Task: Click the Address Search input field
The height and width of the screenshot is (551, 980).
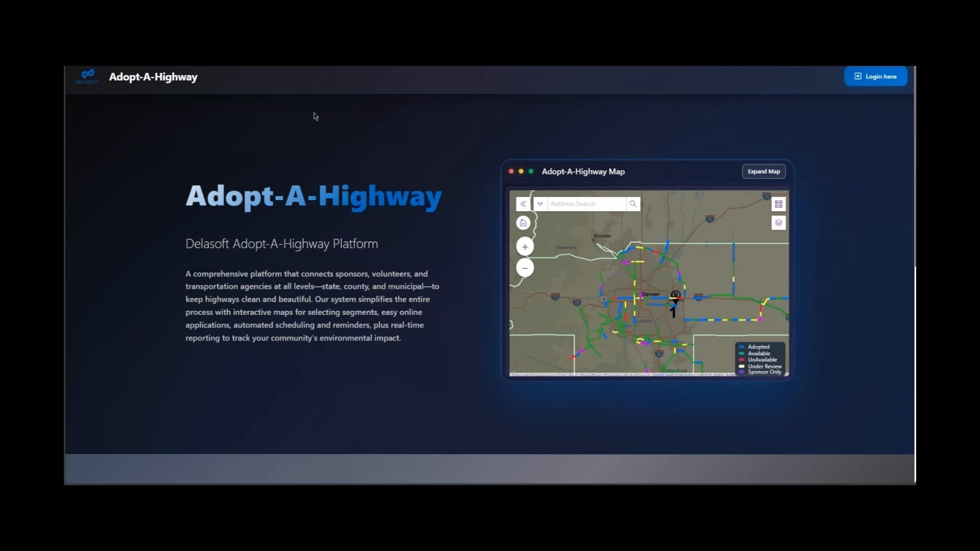Action: click(x=586, y=204)
